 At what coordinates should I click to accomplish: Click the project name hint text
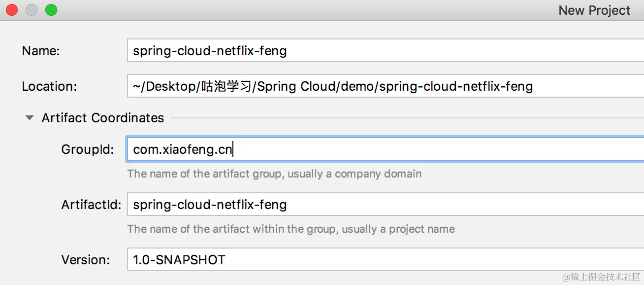[291, 229]
